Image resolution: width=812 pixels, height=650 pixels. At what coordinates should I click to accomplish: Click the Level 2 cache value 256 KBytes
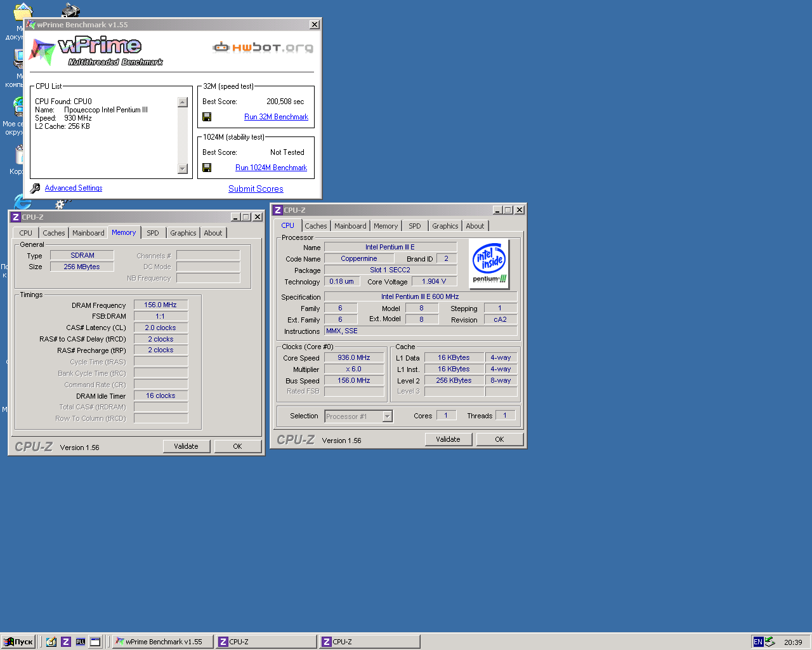(454, 380)
